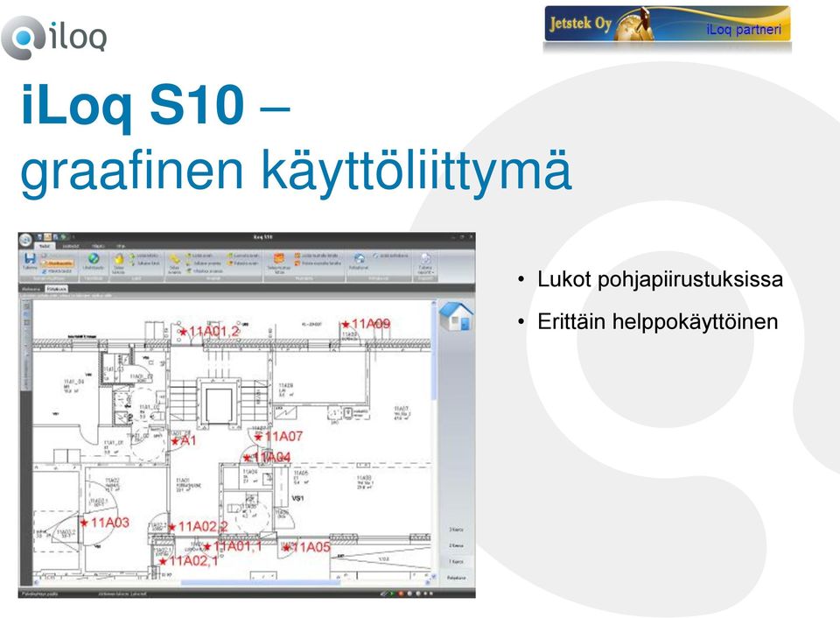
Task: Click the Jetstek Oy iLoq partneri banner
Action: coord(667,25)
